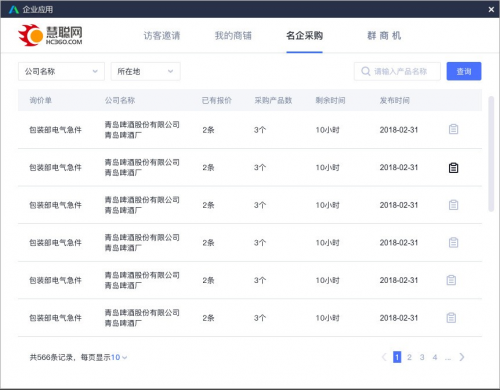The image size is (500, 390).
Task: Open clipboard icon in first inquiry row
Action: pos(453,129)
